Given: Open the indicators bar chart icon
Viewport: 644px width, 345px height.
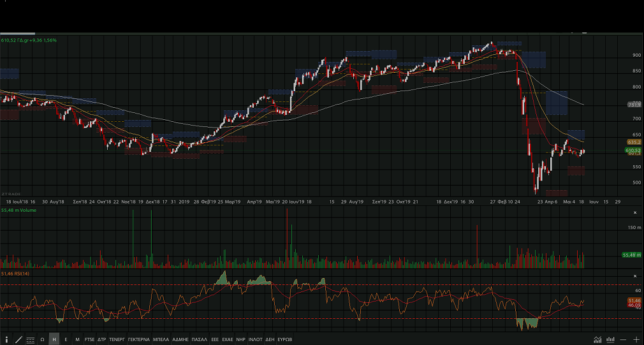Looking at the screenshot, I should pyautogui.click(x=611, y=339).
